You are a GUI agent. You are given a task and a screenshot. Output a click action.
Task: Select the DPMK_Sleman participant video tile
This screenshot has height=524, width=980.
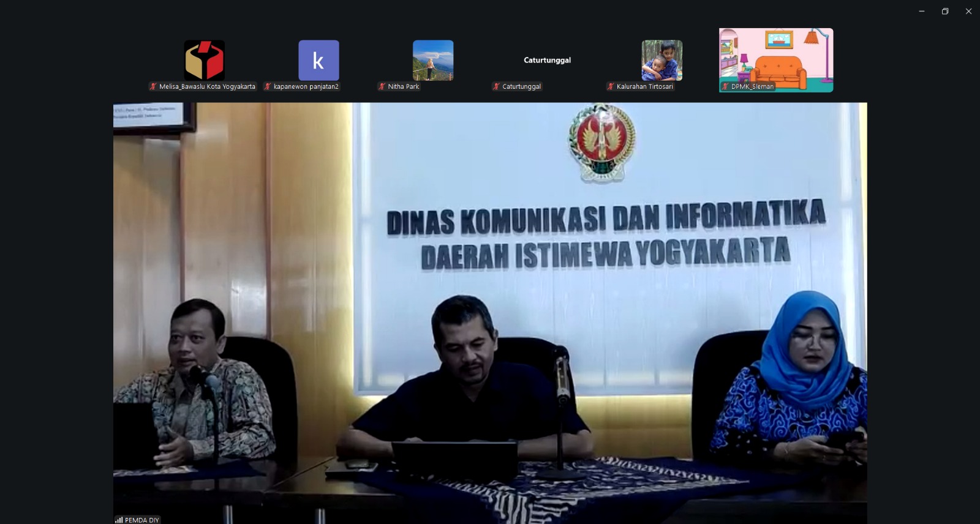point(776,60)
